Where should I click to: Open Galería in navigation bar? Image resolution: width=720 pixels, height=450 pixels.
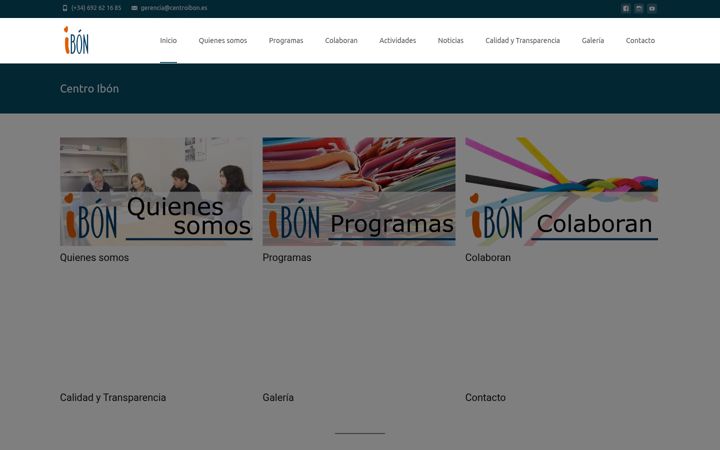click(593, 40)
